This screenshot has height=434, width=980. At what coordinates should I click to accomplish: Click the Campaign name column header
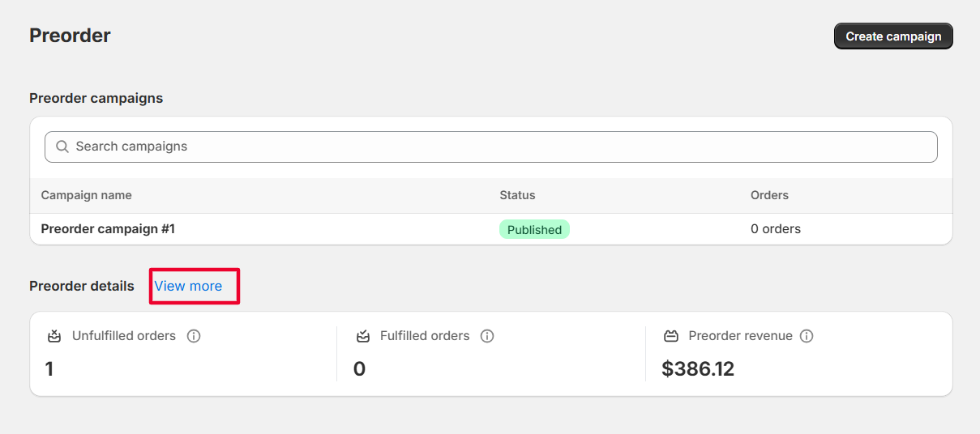87,195
